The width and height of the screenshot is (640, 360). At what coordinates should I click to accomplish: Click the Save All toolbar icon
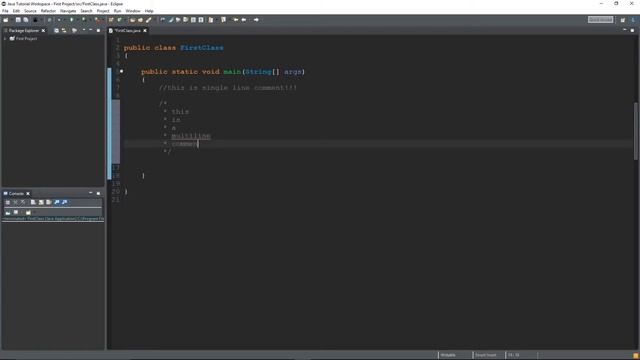pyautogui.click(x=26, y=20)
